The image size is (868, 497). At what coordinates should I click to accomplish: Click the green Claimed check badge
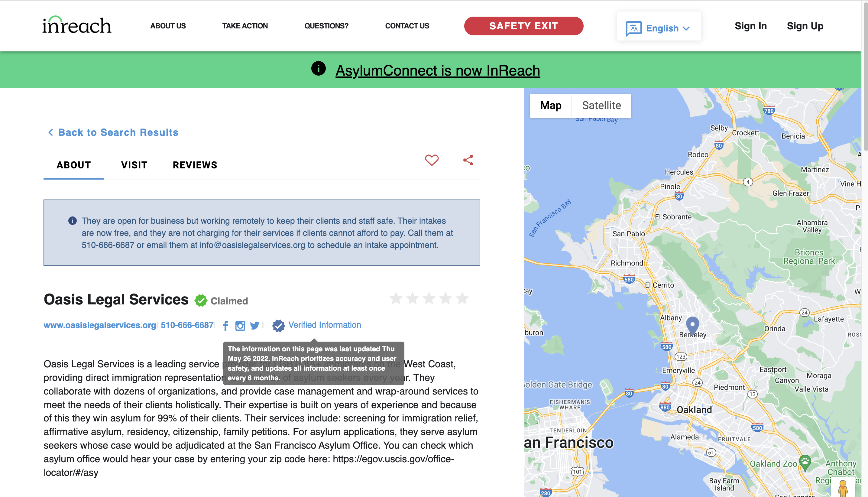[x=201, y=300]
